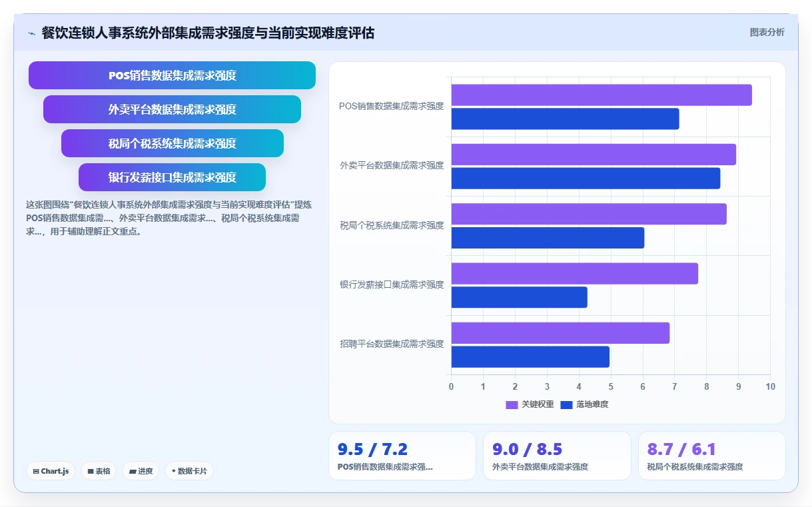Open the 9.5 / 7.2 data card
This screenshot has height=507, width=812.
click(402, 456)
